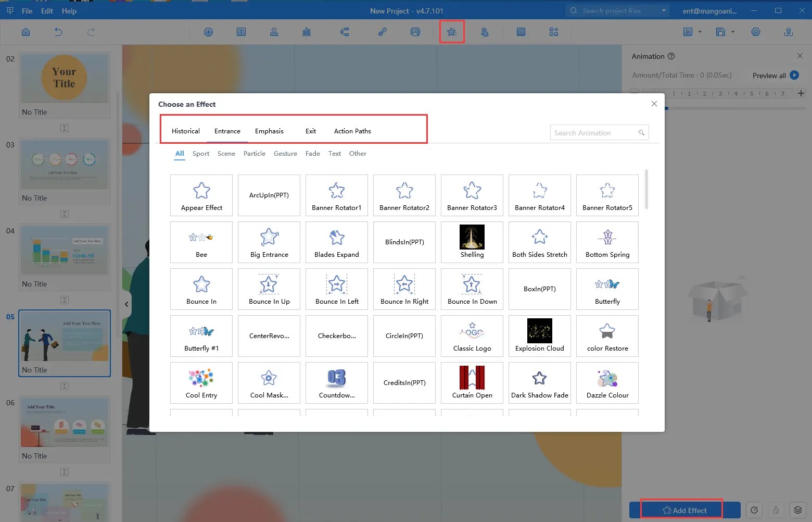Image resolution: width=812 pixels, height=522 pixels.
Task: Open the Chart insertion tool
Action: (x=307, y=32)
